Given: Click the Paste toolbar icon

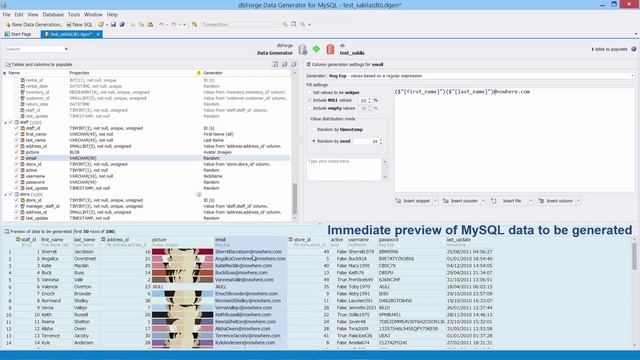Looking at the screenshot, I should coord(150,24).
